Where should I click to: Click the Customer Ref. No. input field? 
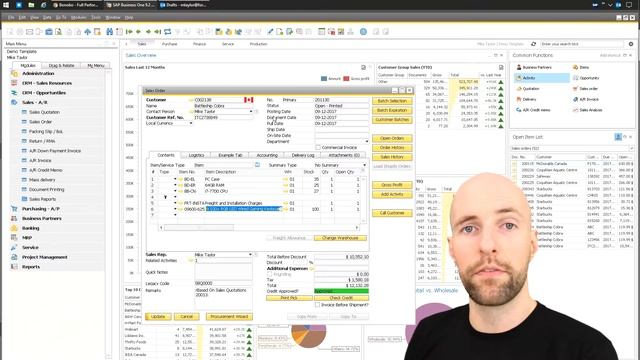coord(223,118)
